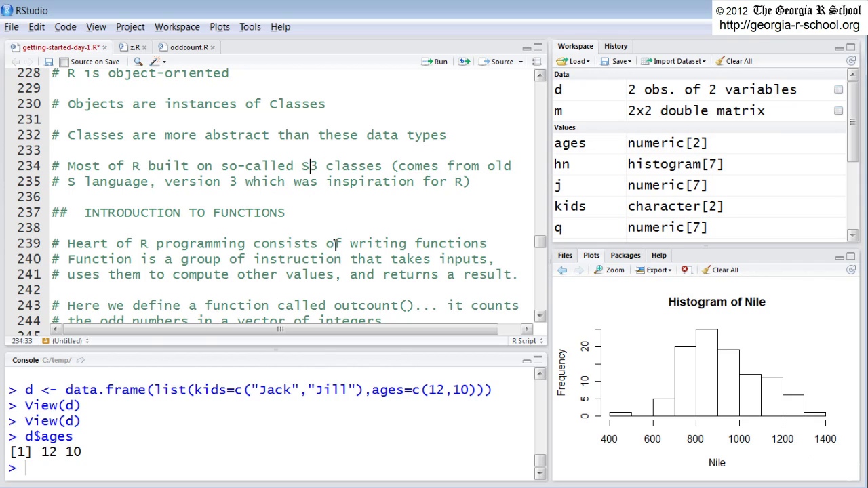Screen dimensions: 868x488
Task: Click the editor vertical scrollbar thumb
Action: click(540, 242)
